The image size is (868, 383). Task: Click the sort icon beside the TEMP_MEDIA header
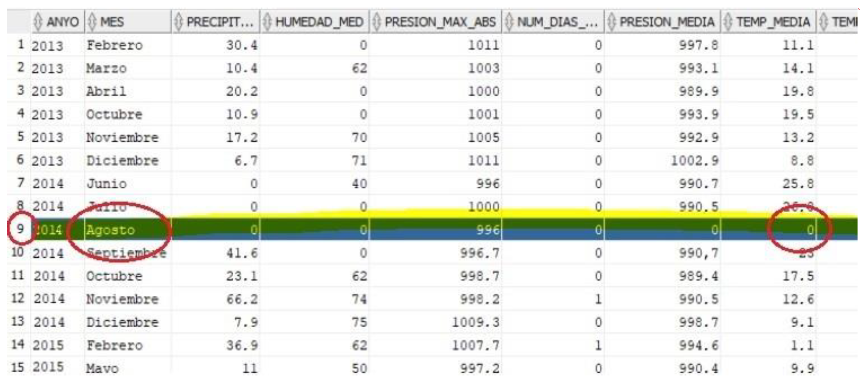click(728, 22)
